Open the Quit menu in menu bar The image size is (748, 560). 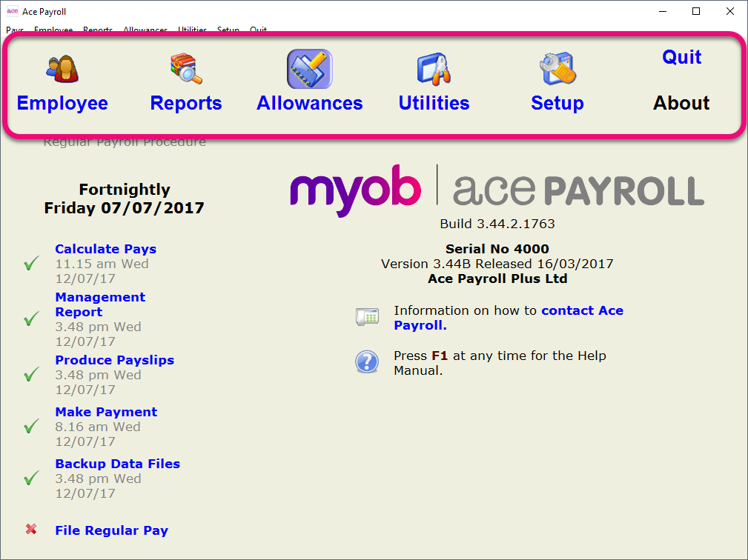tap(258, 30)
